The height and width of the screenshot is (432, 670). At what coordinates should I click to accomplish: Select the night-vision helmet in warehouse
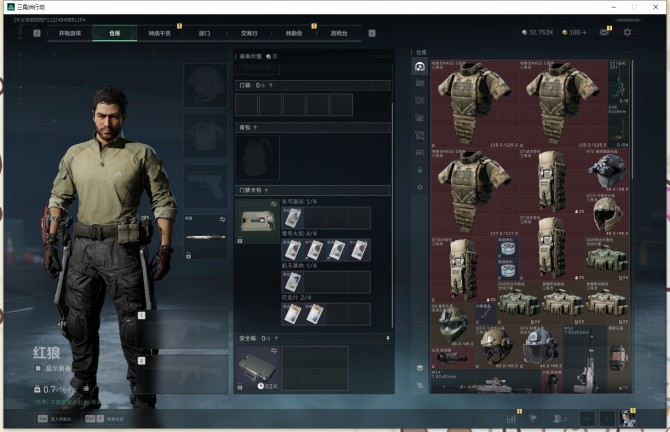click(607, 170)
